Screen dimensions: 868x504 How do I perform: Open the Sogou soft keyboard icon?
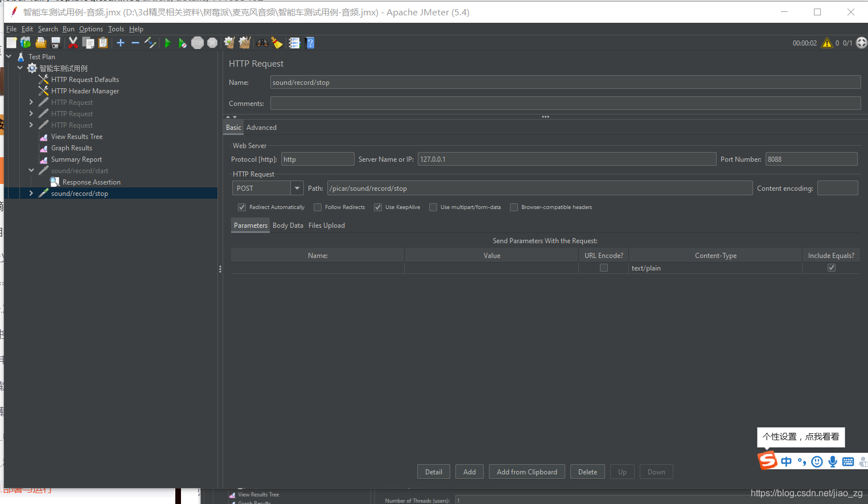(x=848, y=462)
